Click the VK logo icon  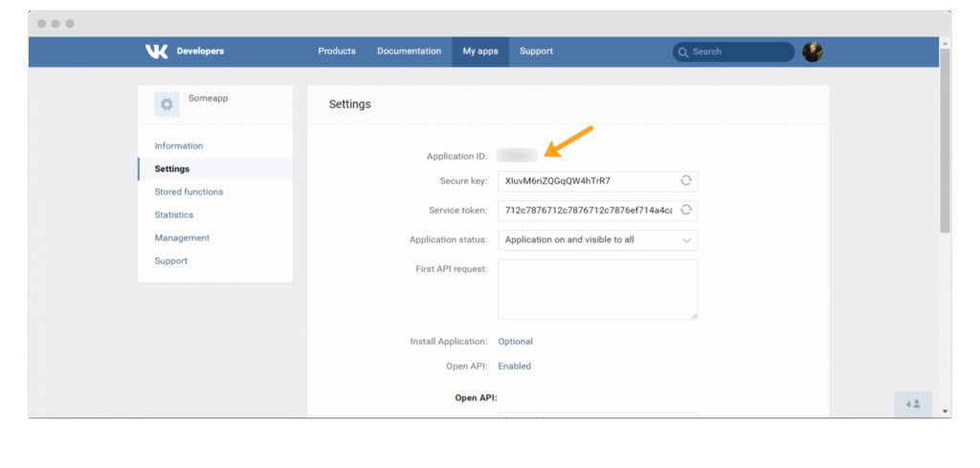point(156,52)
